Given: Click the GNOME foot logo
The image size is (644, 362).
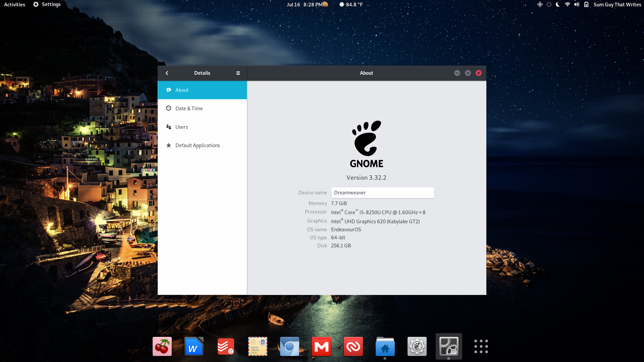Looking at the screenshot, I should click(x=367, y=144).
